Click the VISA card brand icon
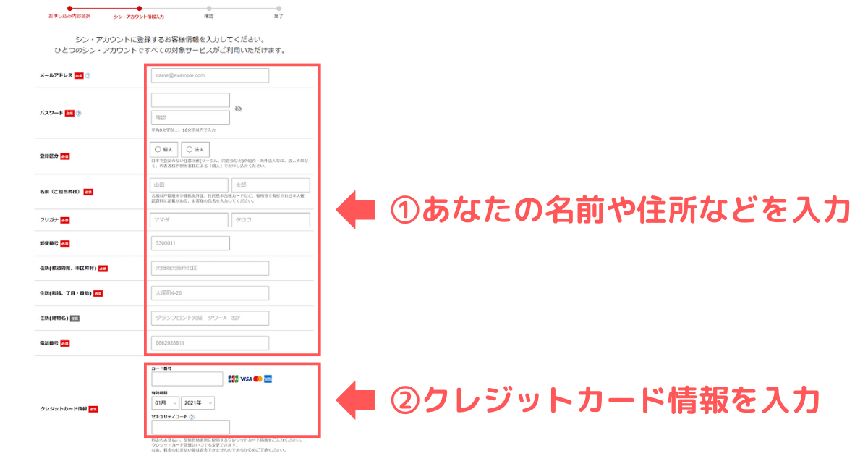Image resolution: width=868 pixels, height=456 pixels. (246, 377)
